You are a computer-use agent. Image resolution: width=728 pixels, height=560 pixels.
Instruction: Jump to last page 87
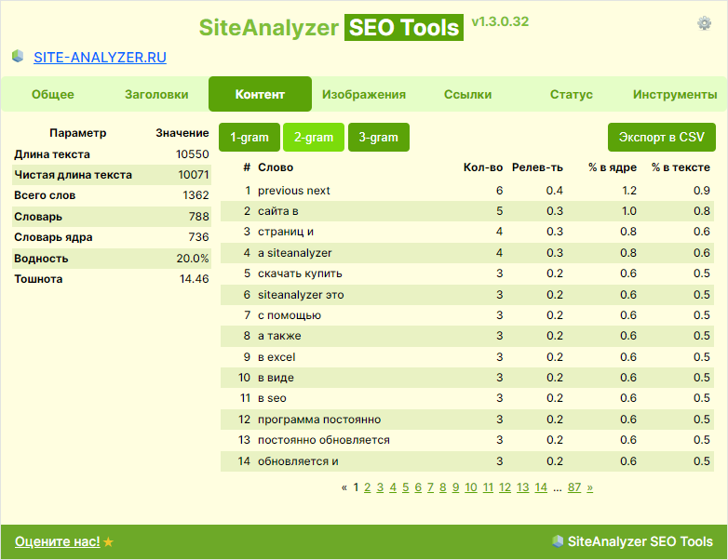574,487
